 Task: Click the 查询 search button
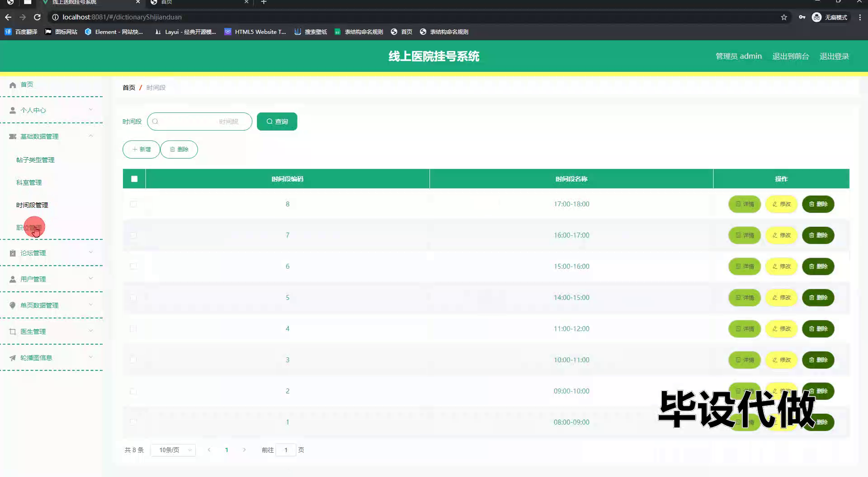point(277,122)
